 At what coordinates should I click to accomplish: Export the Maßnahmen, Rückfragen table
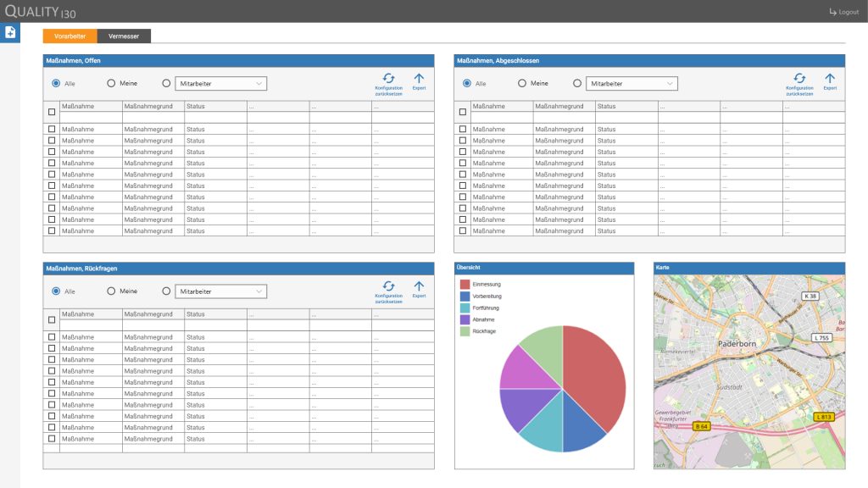419,286
